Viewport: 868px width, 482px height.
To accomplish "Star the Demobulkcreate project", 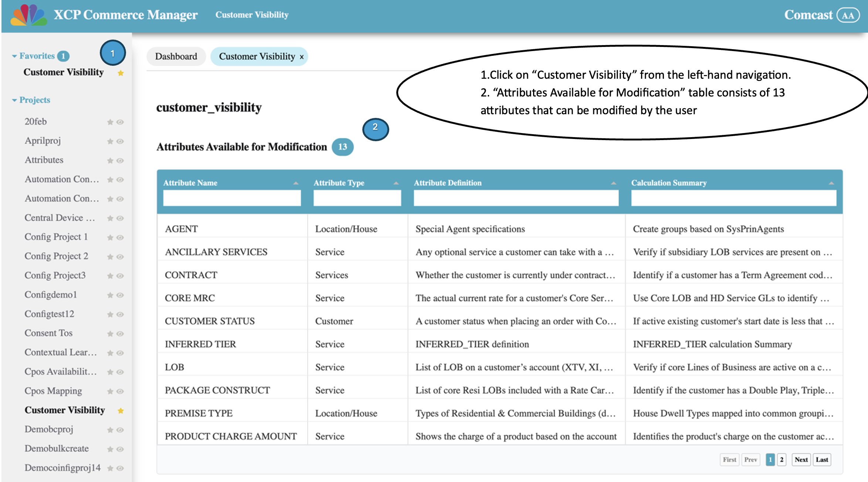I will [x=110, y=449].
